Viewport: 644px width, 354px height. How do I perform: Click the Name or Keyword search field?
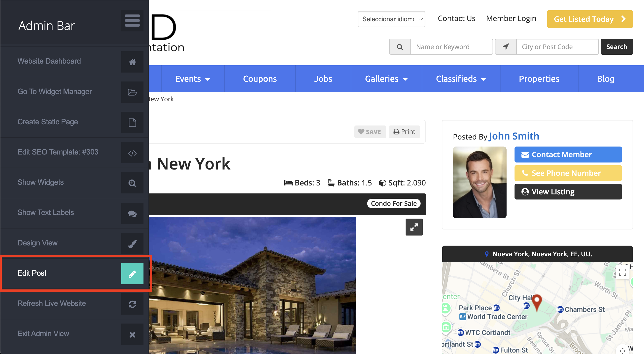[451, 47]
